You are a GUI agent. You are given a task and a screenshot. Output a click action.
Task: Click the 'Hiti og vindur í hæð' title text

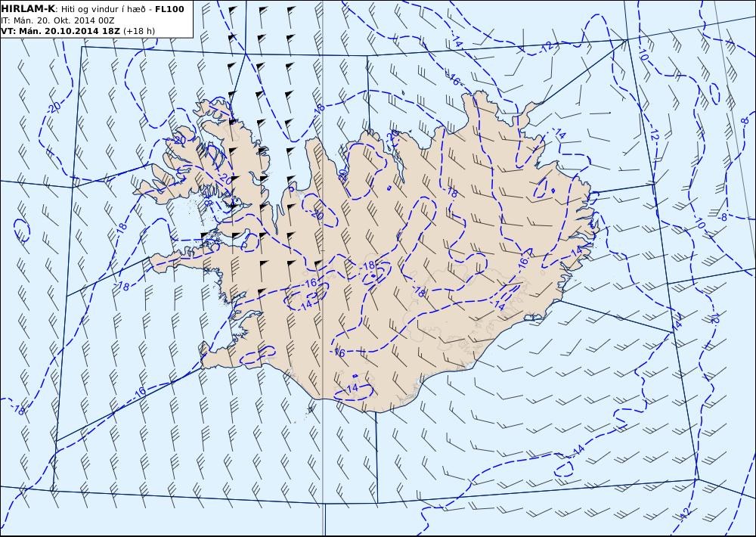(103, 9)
